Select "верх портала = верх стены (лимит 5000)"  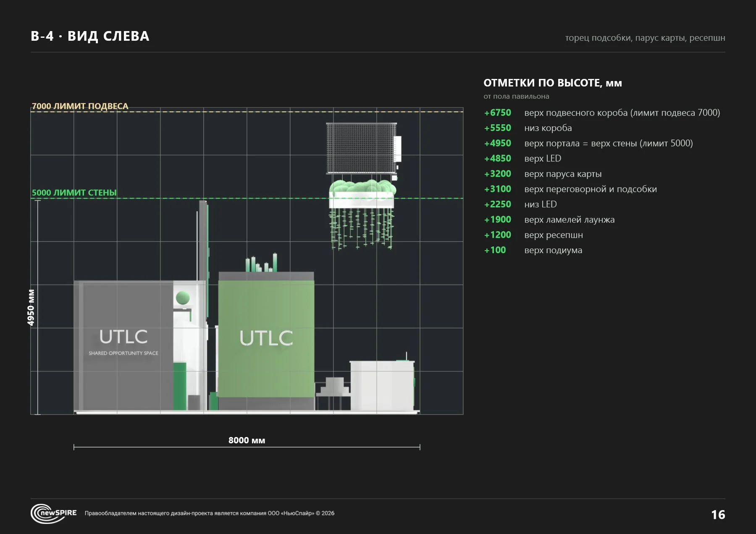click(609, 144)
